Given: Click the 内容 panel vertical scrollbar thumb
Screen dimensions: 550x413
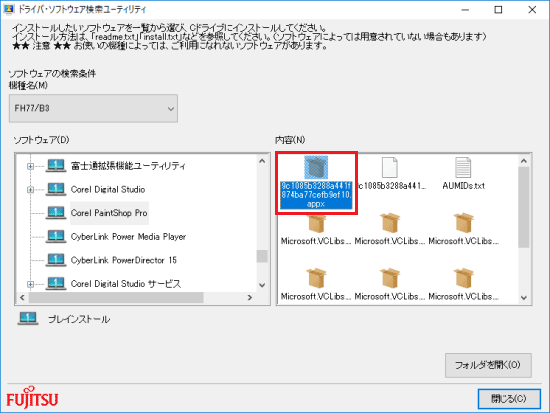Looking at the screenshot, I should (x=524, y=207).
